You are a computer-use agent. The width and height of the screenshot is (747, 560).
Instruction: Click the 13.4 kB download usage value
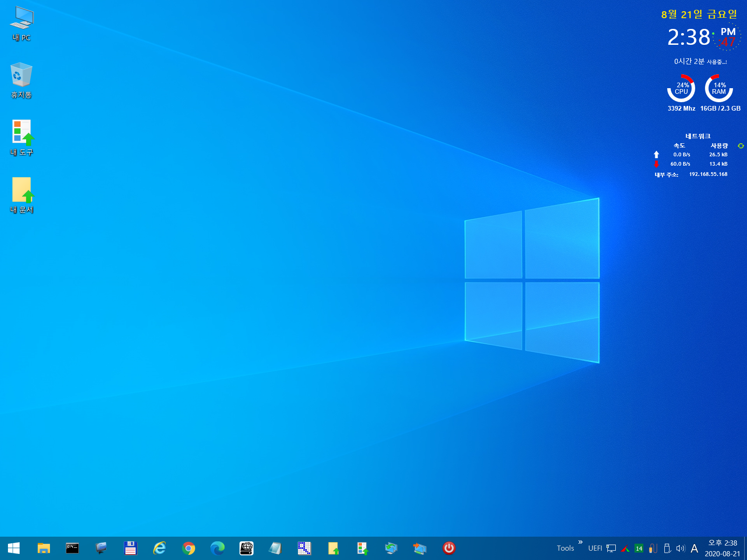pos(718,164)
